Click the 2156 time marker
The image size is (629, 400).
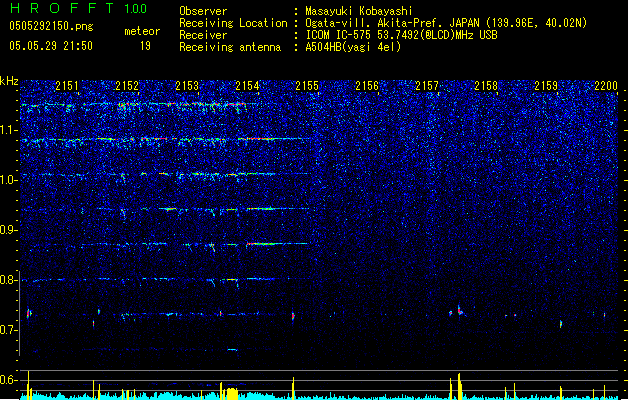tap(367, 86)
